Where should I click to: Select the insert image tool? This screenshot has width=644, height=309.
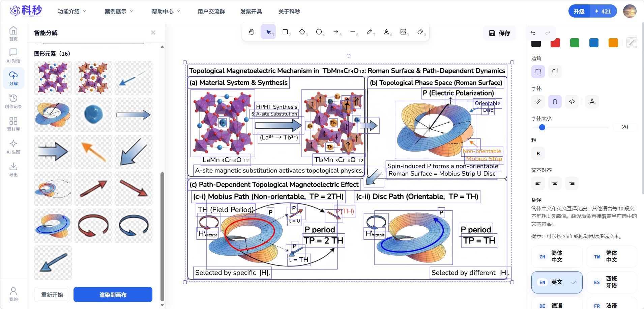(403, 32)
